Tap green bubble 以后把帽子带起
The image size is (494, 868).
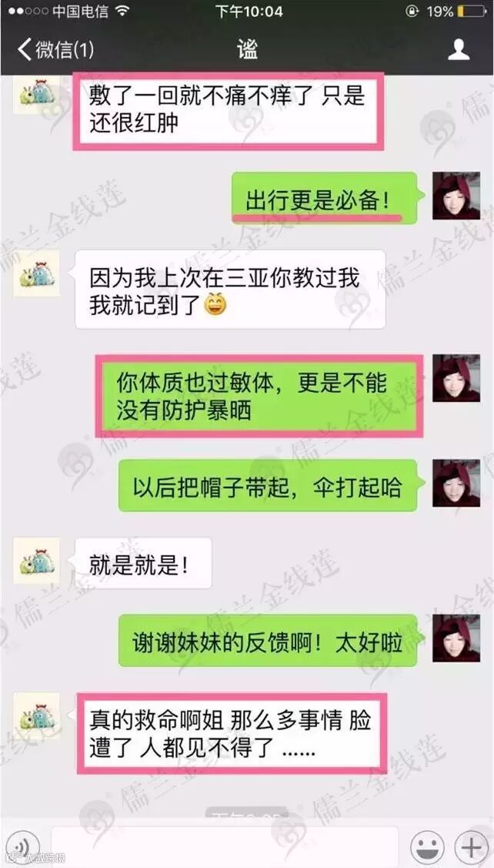[268, 485]
